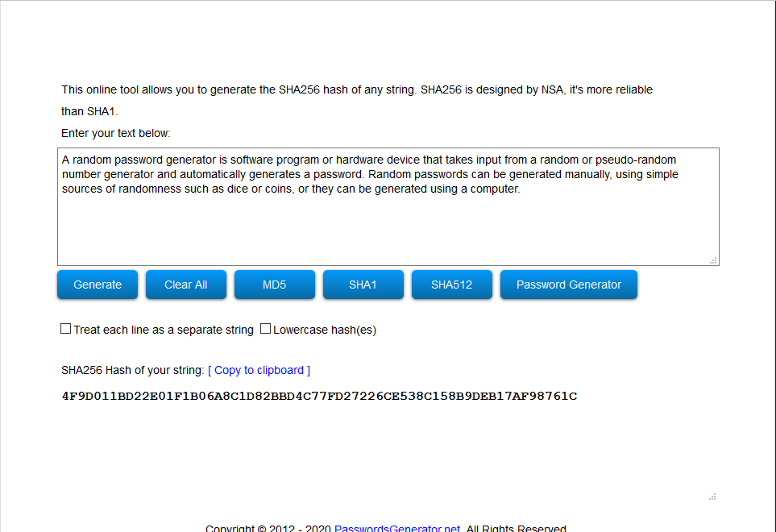
Task: Click the 'Enter your text below' label
Action: point(116,133)
